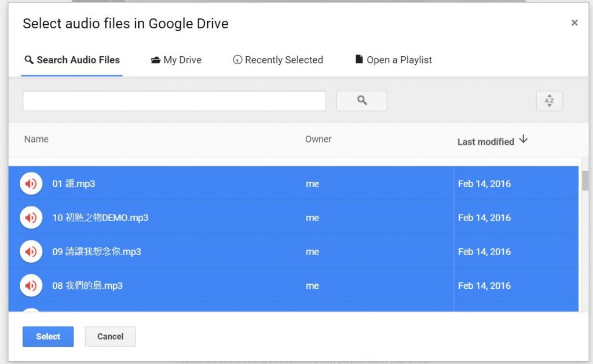
Task: Click the speaker icon for 08 我們的島.mp3
Action: coord(31,286)
